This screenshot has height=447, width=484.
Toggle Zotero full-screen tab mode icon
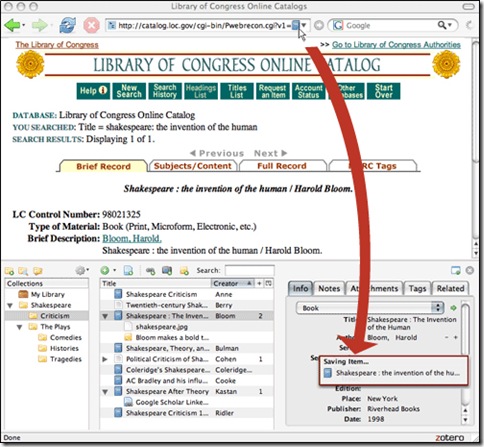click(x=456, y=270)
